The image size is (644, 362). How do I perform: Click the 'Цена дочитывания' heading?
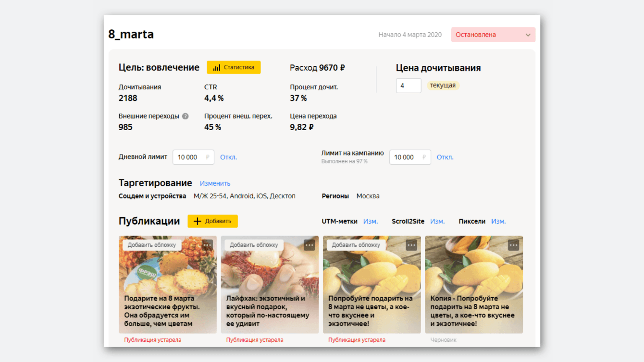tap(438, 68)
